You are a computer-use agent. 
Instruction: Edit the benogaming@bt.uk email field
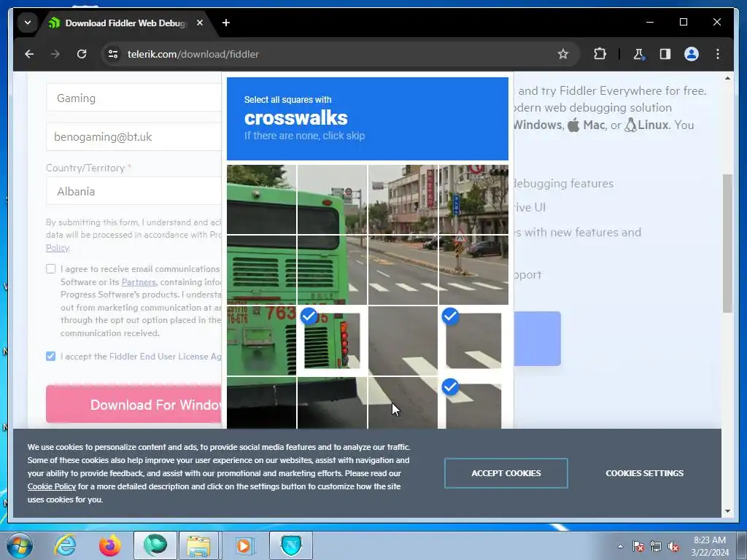click(x=134, y=137)
